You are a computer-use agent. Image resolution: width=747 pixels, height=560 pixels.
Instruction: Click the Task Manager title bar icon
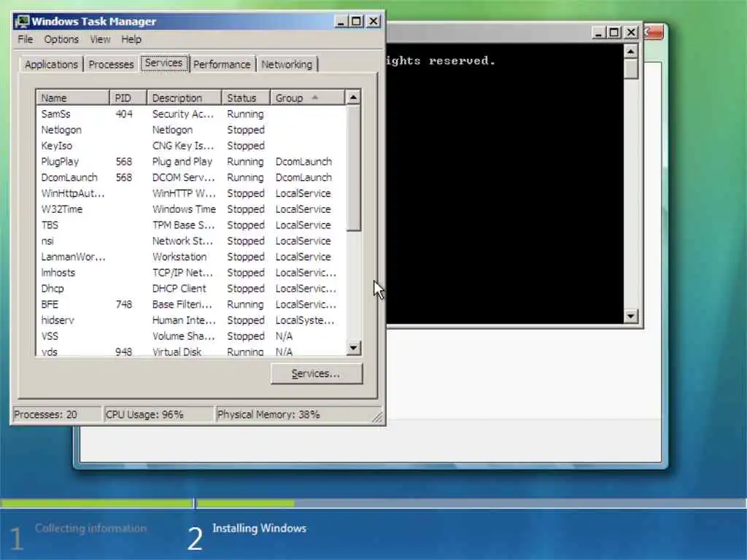pyautogui.click(x=22, y=21)
